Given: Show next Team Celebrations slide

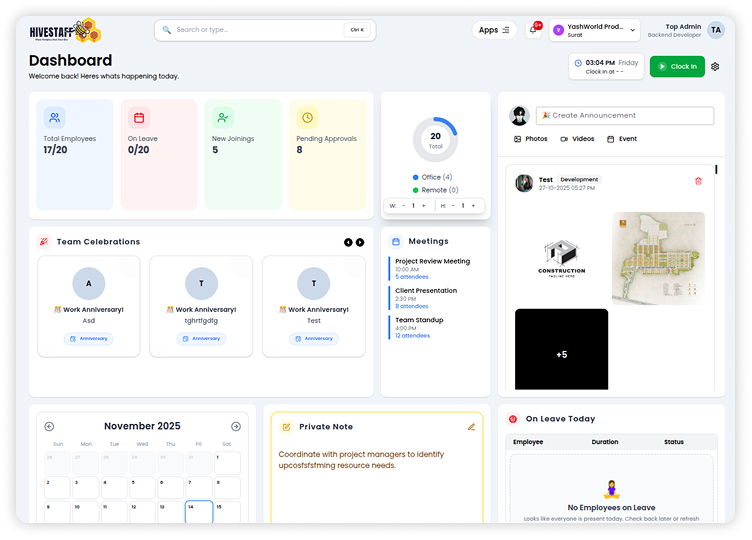Looking at the screenshot, I should (360, 242).
